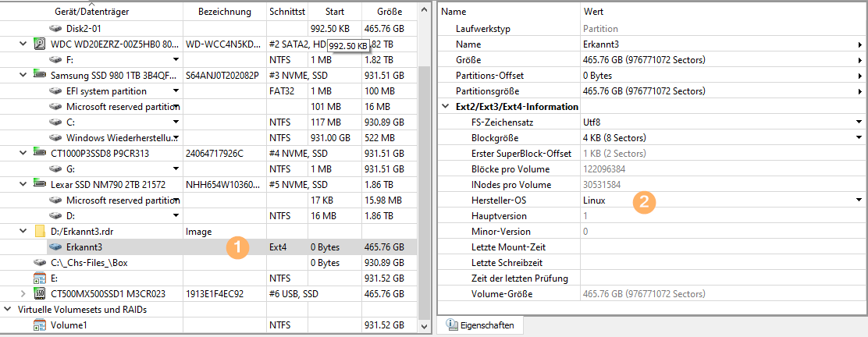Open the dropdown arrow next to C: partition
868x337 pixels.
click(x=176, y=122)
